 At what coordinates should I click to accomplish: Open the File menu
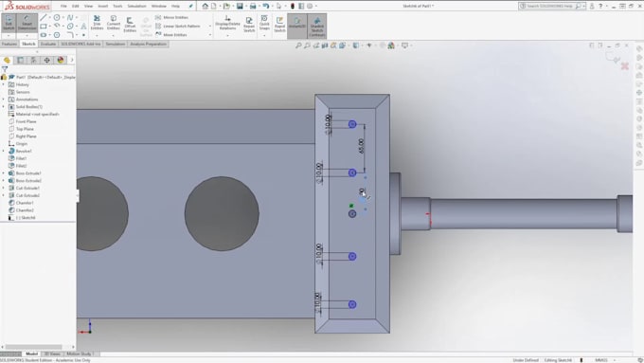coord(63,6)
